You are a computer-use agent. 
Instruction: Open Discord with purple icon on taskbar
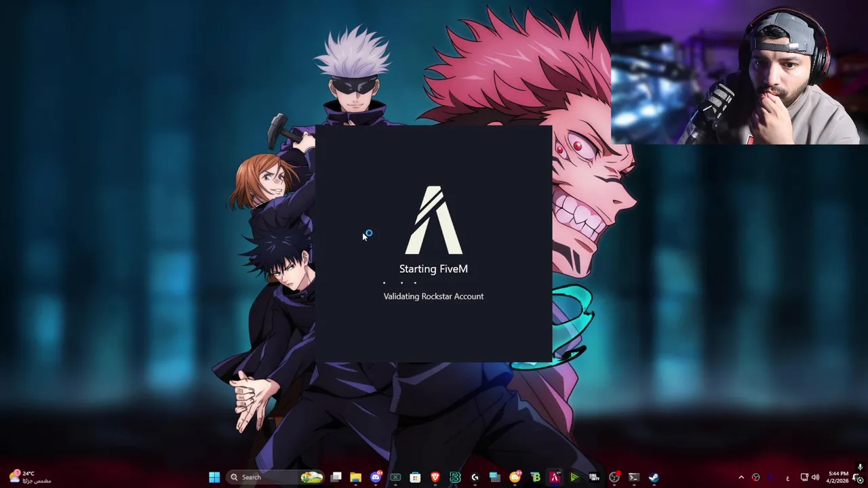[376, 477]
